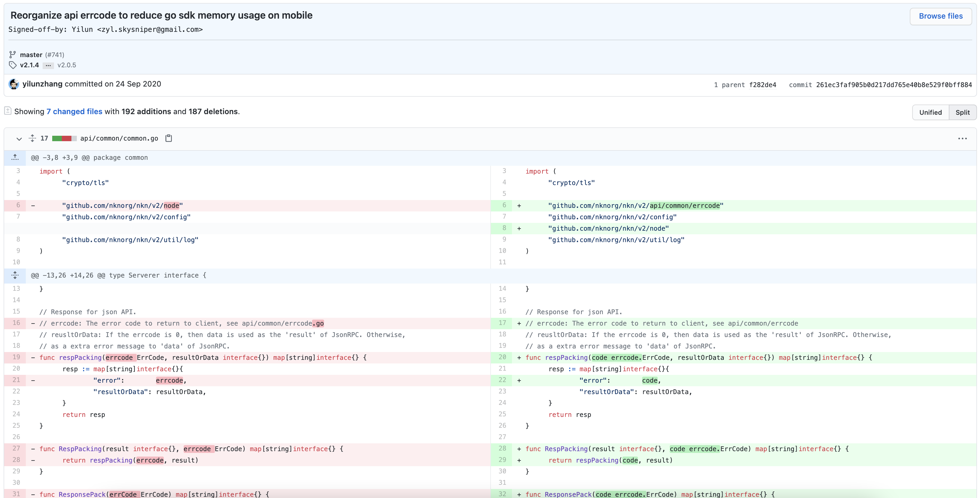Screen dimensions: 980x498
Task: Click line number 6 of the removed import
Action: coord(18,205)
